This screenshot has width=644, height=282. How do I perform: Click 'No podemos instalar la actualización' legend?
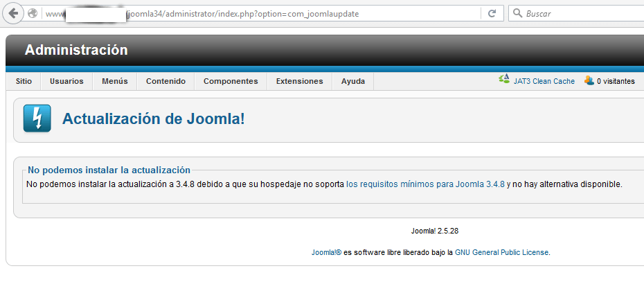point(109,170)
